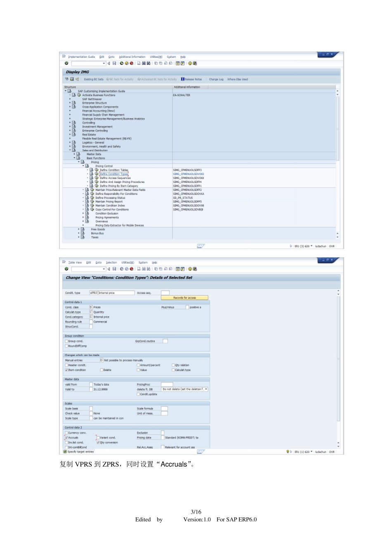Image resolution: width=392 pixels, height=555 pixels.
Task: Click the Display IMG vertical scrollbar down arrow
Action: click(x=338, y=237)
